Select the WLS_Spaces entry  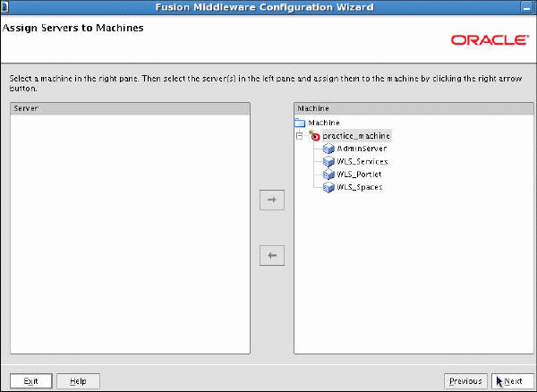click(360, 187)
